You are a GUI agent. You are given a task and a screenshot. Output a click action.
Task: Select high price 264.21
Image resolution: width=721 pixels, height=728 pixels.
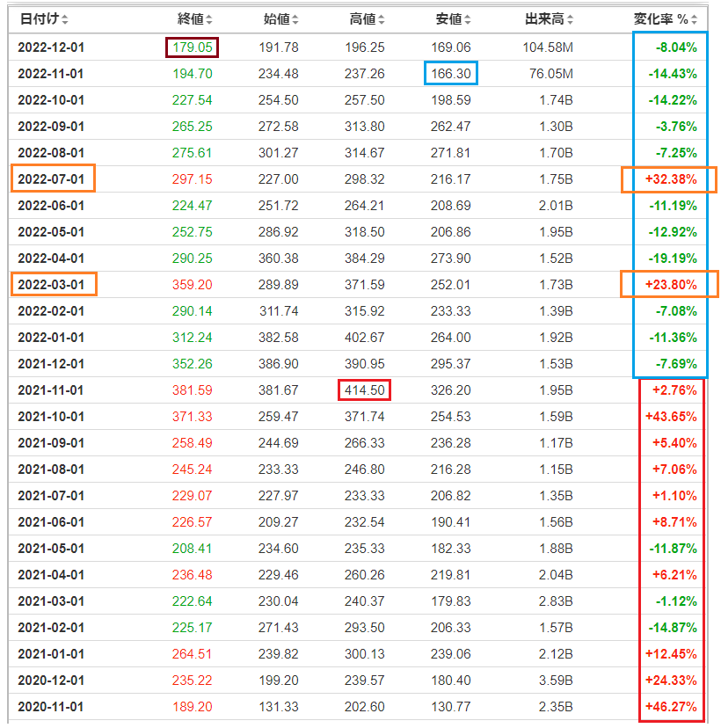364,205
